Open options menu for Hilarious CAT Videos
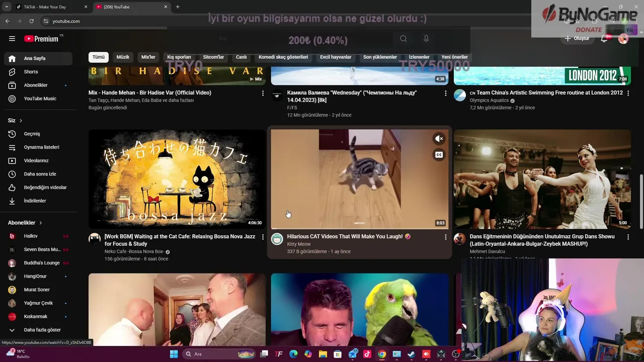Screen dimensions: 644x362 click(x=445, y=237)
